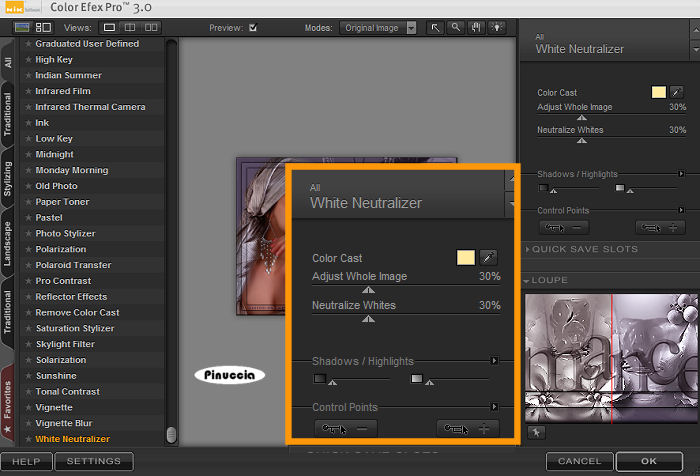Click the Nik Software logo
This screenshot has width=700, height=476.
(x=22, y=7)
